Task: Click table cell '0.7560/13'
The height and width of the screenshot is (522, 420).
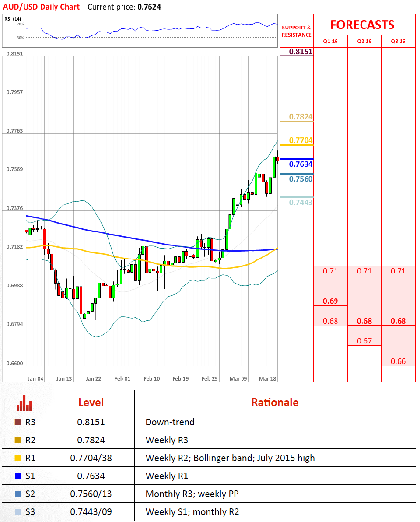Action: 91,494
